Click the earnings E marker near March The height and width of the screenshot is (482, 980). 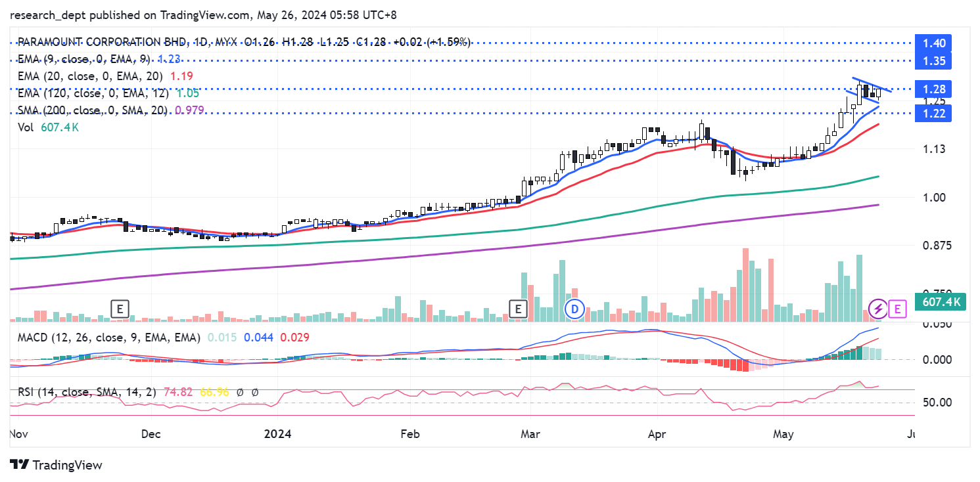519,308
